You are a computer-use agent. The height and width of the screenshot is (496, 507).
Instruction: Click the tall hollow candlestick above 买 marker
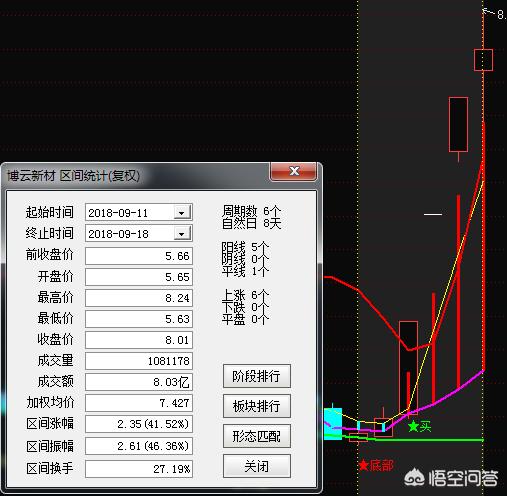(x=408, y=367)
